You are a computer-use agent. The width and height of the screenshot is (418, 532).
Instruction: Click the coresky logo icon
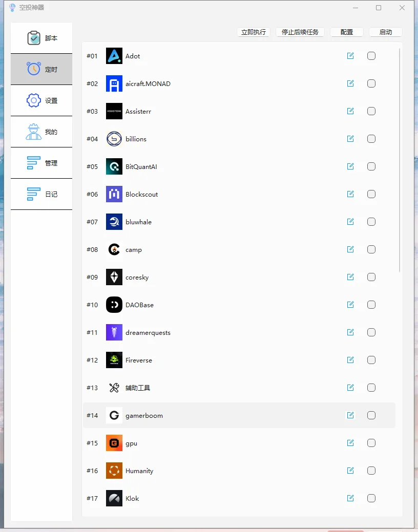114,277
